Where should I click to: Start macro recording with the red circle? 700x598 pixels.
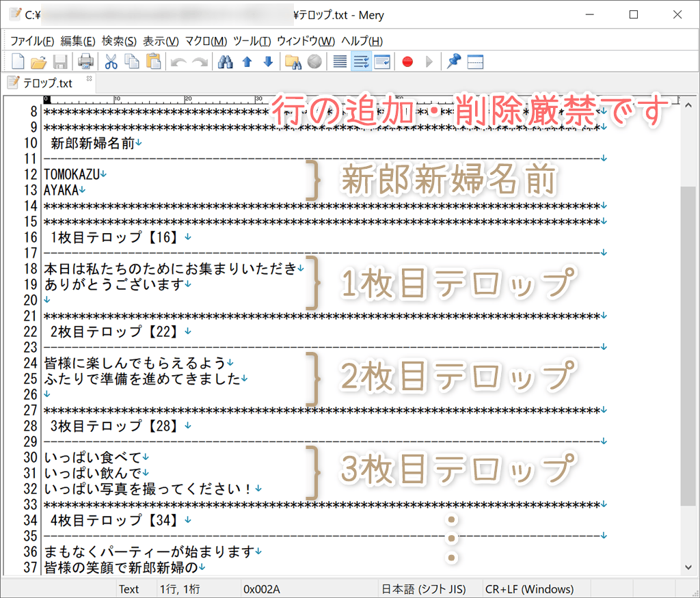406,61
